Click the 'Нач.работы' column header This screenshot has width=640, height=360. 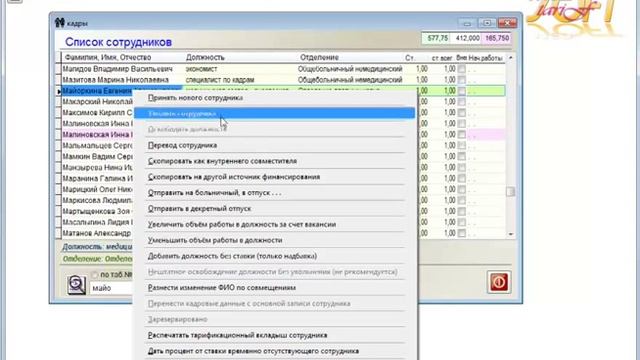(x=485, y=58)
